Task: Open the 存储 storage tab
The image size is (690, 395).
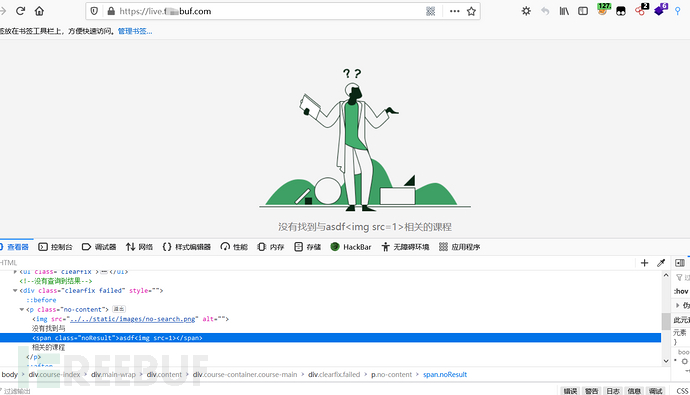Action: point(308,247)
